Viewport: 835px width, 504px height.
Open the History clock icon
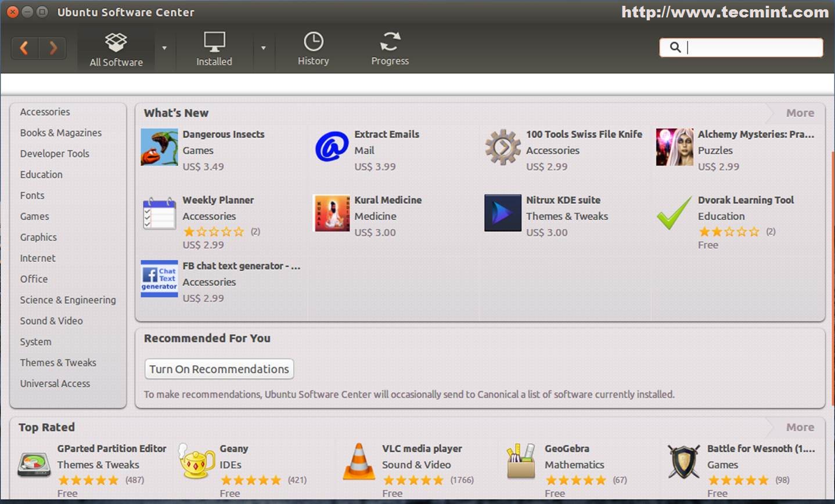313,42
